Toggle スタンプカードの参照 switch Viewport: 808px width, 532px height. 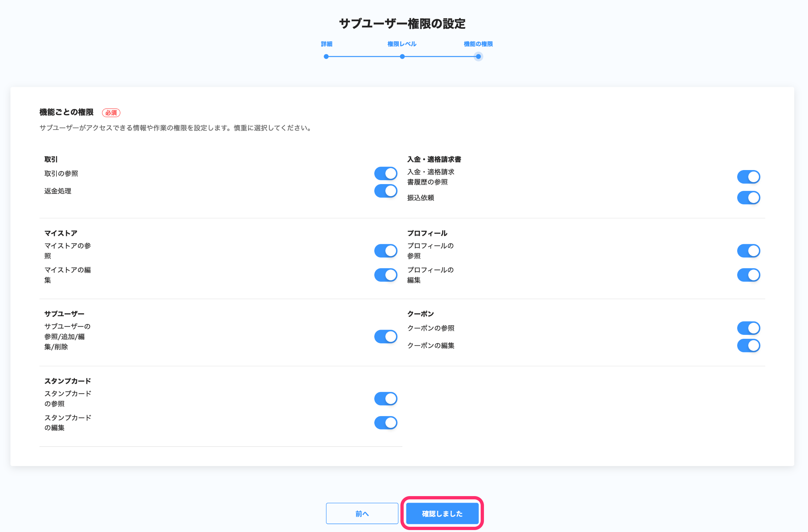click(x=386, y=399)
